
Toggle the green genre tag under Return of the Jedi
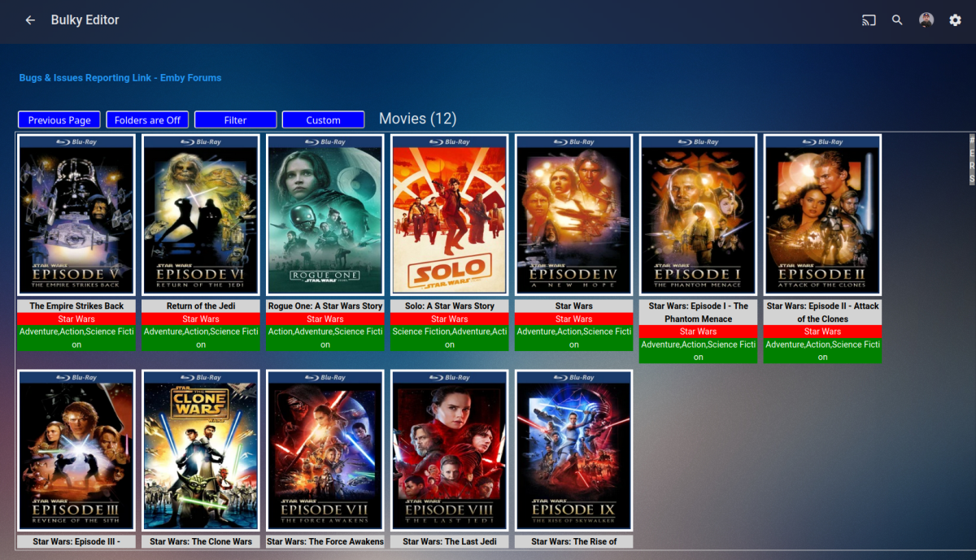point(200,336)
